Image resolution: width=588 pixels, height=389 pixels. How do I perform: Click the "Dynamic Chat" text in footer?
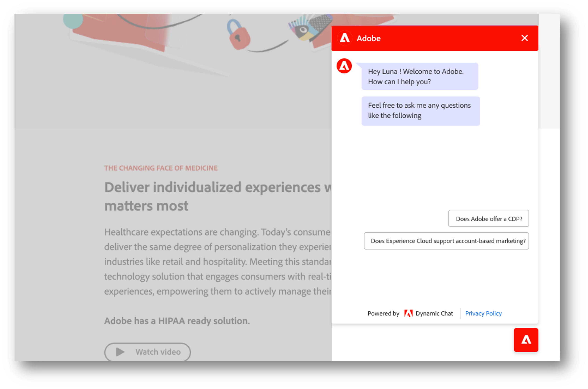point(434,313)
